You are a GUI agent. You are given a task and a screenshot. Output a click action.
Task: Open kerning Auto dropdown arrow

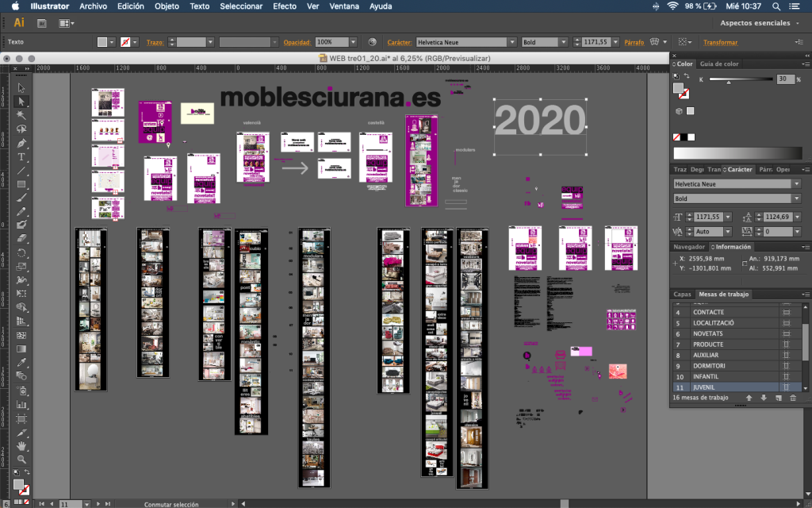pyautogui.click(x=728, y=232)
